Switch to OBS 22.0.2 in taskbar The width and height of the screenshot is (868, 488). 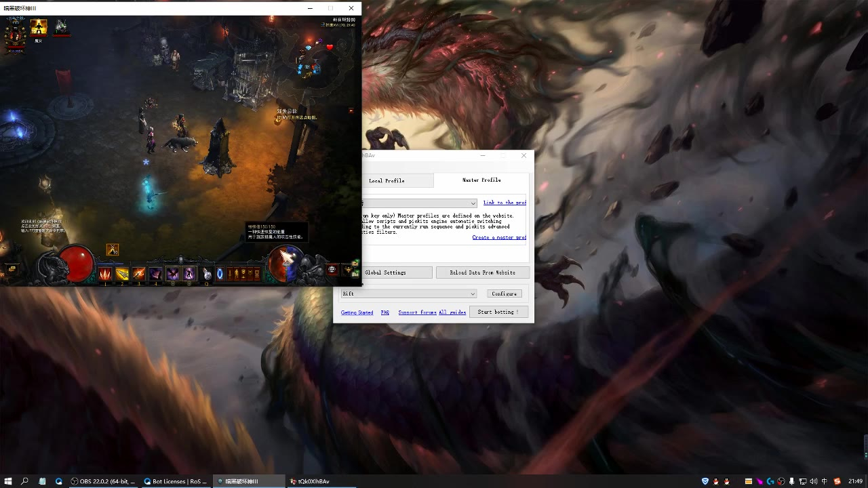pos(103,481)
